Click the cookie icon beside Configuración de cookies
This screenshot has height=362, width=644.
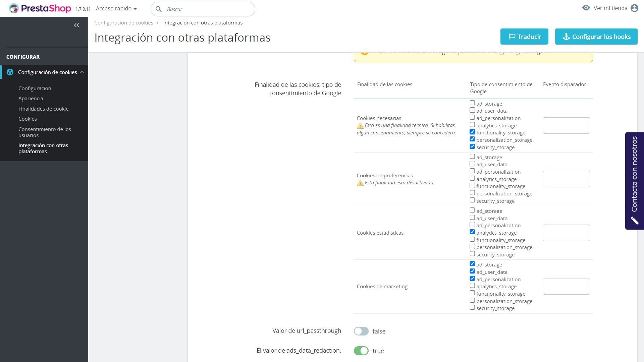(10, 72)
